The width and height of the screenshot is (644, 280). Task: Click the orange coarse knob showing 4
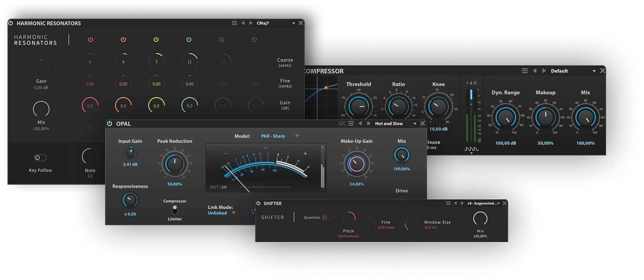coord(123,62)
